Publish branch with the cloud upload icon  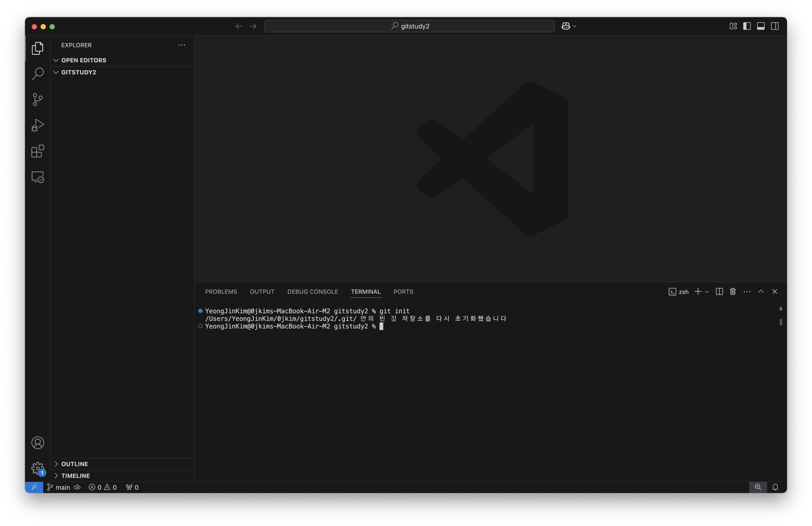pos(77,487)
